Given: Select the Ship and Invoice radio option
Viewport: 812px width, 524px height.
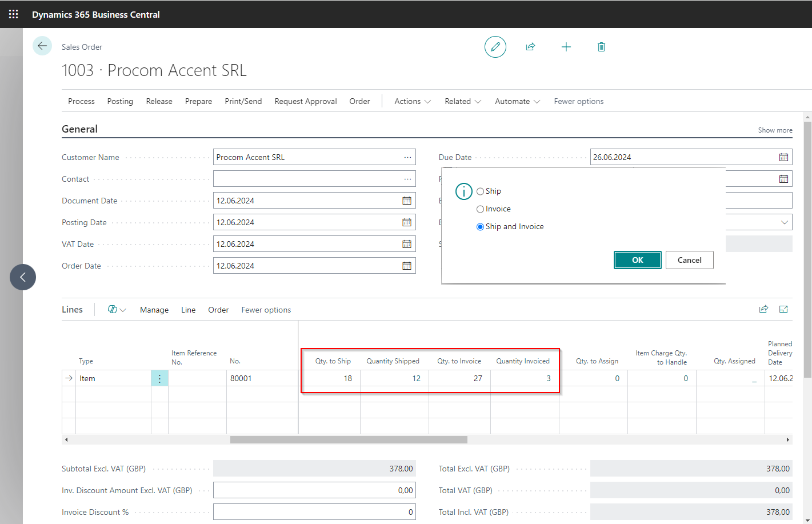Looking at the screenshot, I should [x=480, y=227].
